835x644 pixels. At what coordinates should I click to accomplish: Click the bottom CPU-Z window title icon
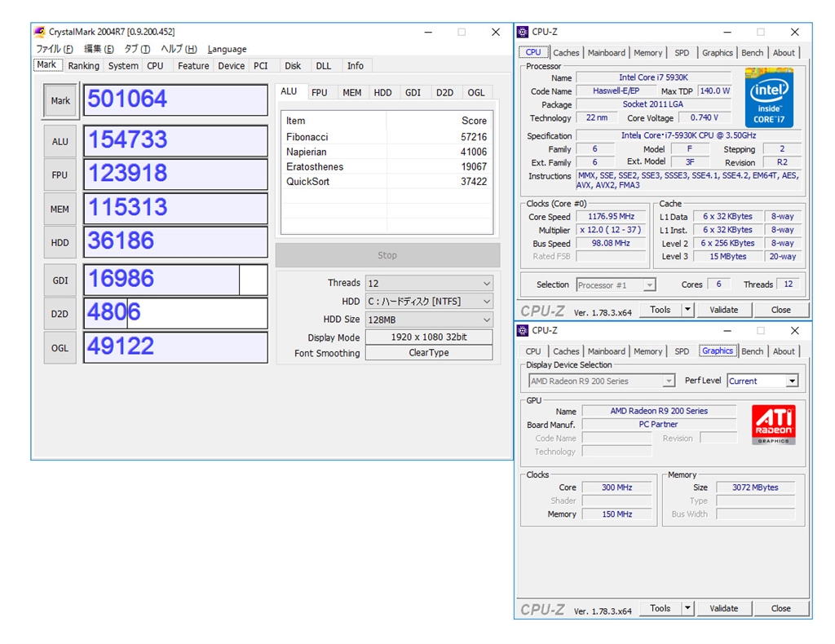click(523, 330)
